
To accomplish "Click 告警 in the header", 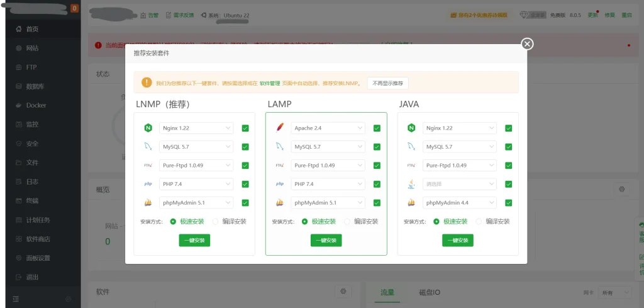I will [150, 15].
